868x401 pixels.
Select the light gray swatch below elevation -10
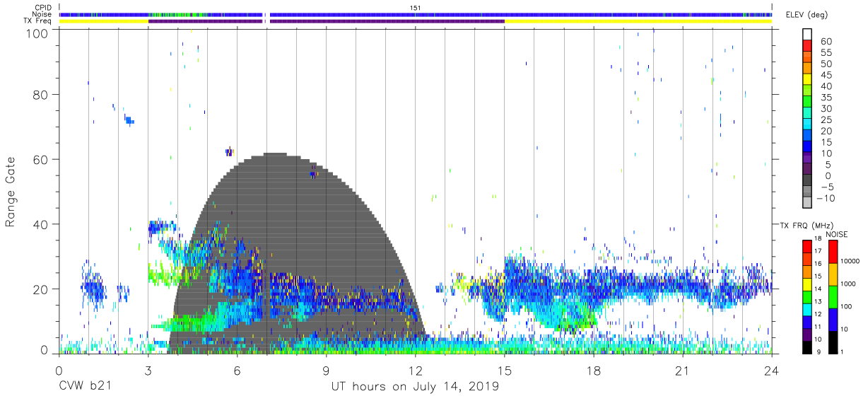807,203
